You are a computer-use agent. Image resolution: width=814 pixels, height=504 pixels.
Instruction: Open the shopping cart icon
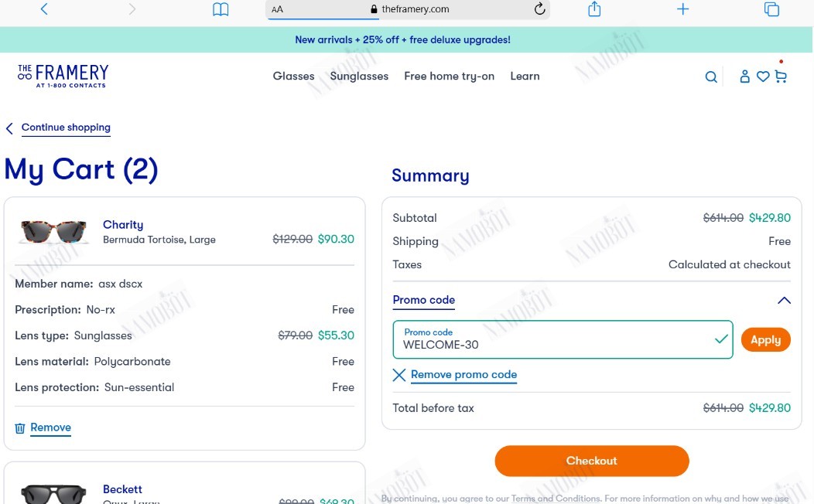pyautogui.click(x=781, y=77)
